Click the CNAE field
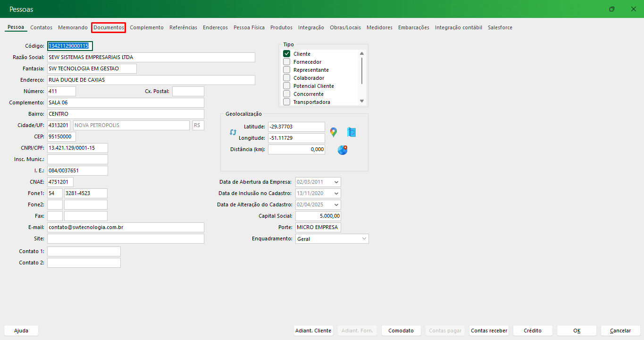Image resolution: width=644 pixels, height=340 pixels. click(x=60, y=182)
